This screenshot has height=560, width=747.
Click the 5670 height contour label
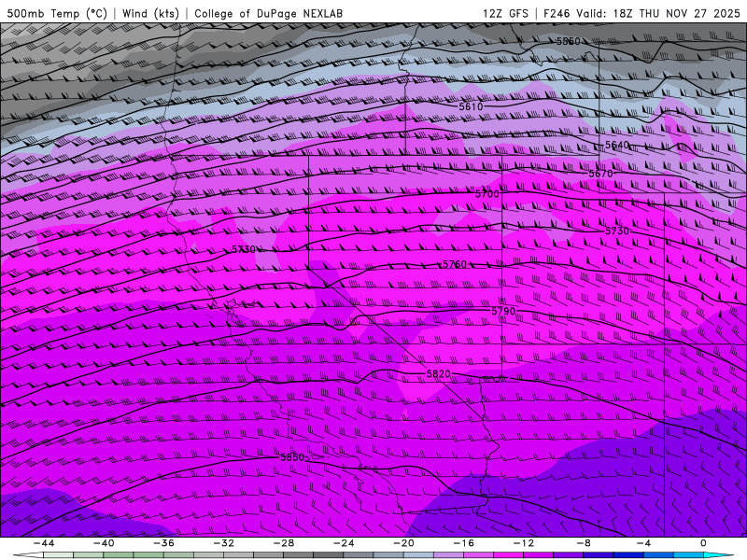point(600,174)
